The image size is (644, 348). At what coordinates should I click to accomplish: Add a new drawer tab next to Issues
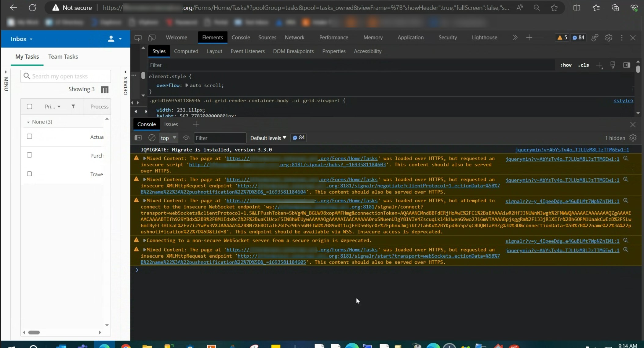coord(196,124)
